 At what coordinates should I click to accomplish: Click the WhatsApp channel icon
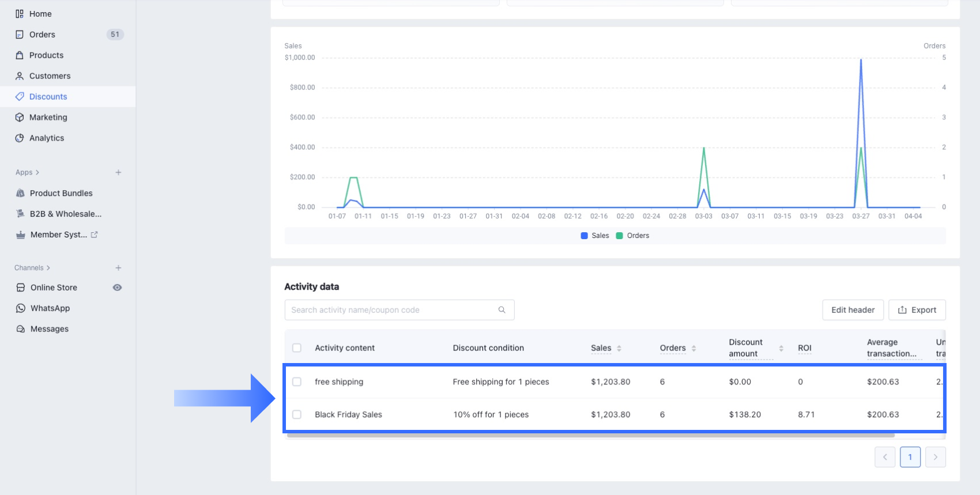pyautogui.click(x=21, y=308)
